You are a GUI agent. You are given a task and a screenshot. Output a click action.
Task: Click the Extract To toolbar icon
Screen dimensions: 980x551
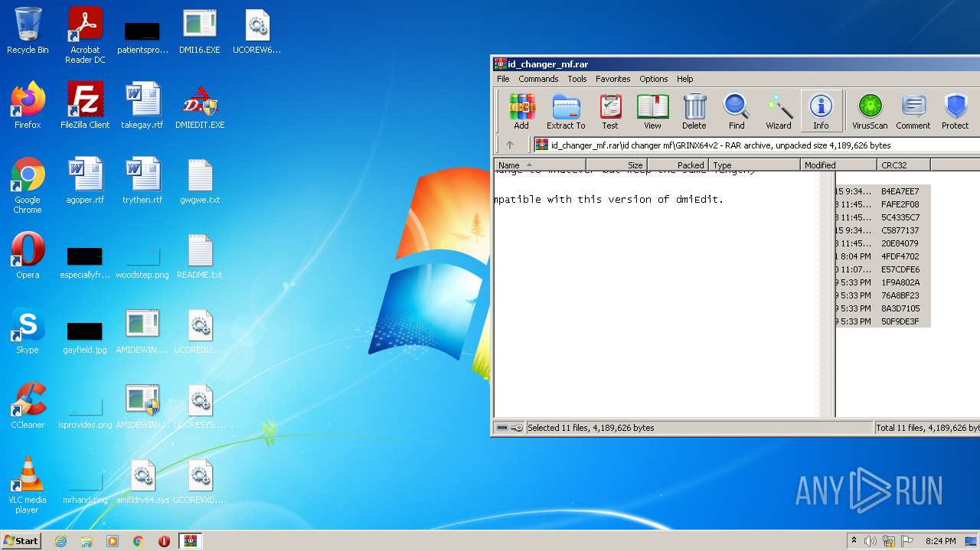pos(566,111)
